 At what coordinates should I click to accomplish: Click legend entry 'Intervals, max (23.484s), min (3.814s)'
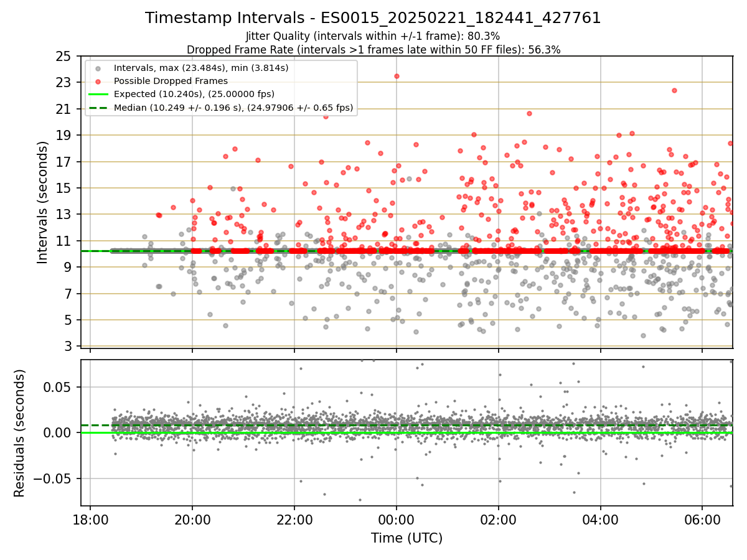pos(201,67)
